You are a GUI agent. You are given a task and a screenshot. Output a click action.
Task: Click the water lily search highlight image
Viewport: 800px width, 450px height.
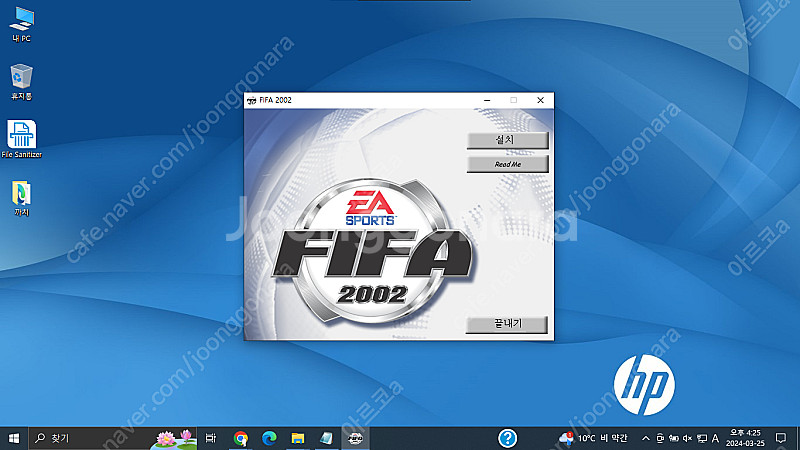click(174, 439)
